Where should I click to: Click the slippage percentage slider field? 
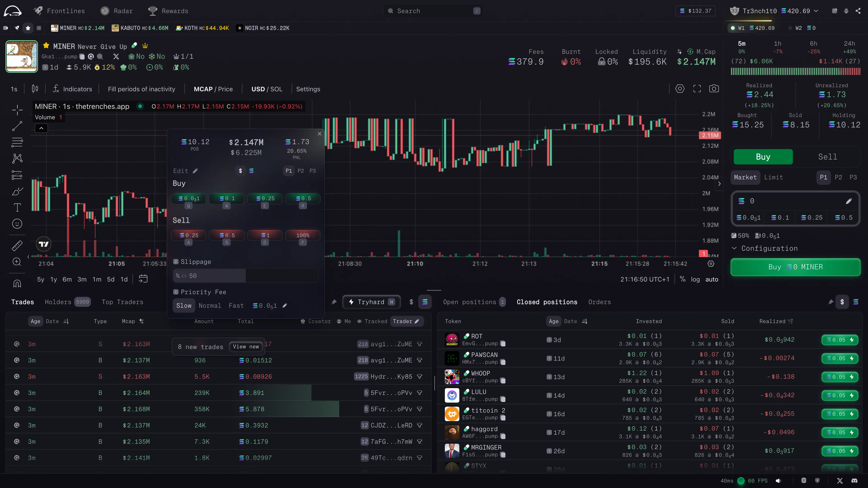[245, 276]
